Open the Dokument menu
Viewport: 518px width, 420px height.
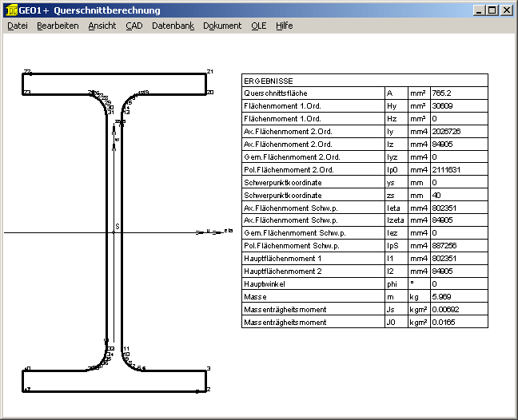222,26
